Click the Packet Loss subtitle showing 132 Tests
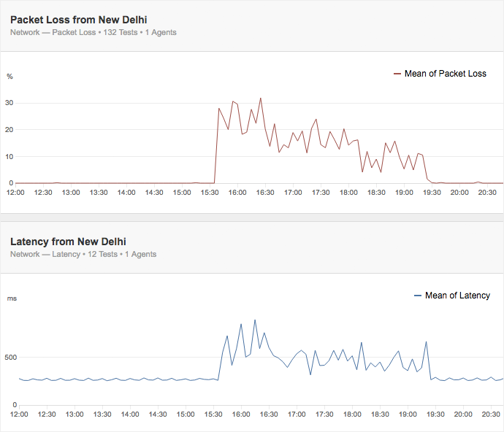This screenshot has height=432, width=504. (x=93, y=32)
